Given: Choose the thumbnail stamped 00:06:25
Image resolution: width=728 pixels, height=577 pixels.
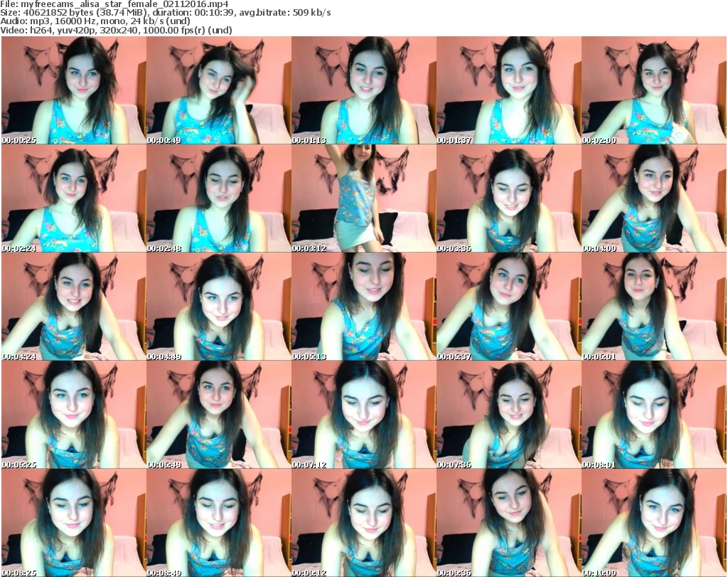Looking at the screenshot, I should click(73, 415).
